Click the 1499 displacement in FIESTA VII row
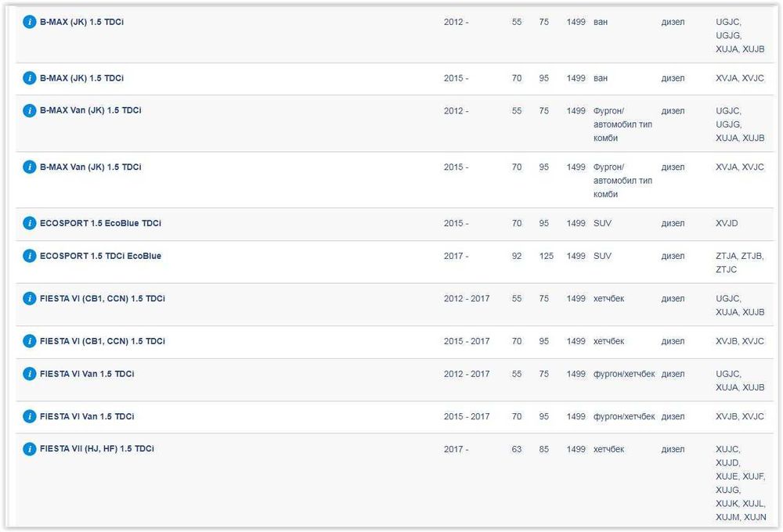 coord(576,449)
